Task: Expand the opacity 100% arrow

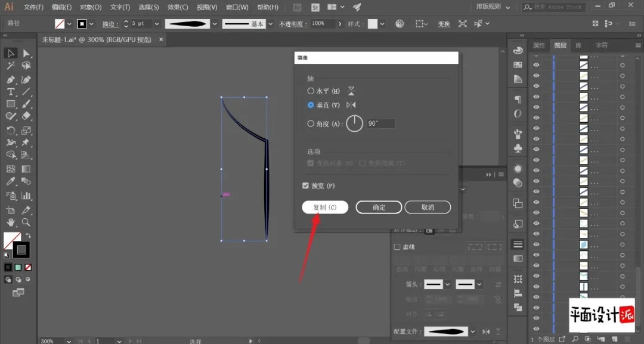Action: tap(340, 24)
